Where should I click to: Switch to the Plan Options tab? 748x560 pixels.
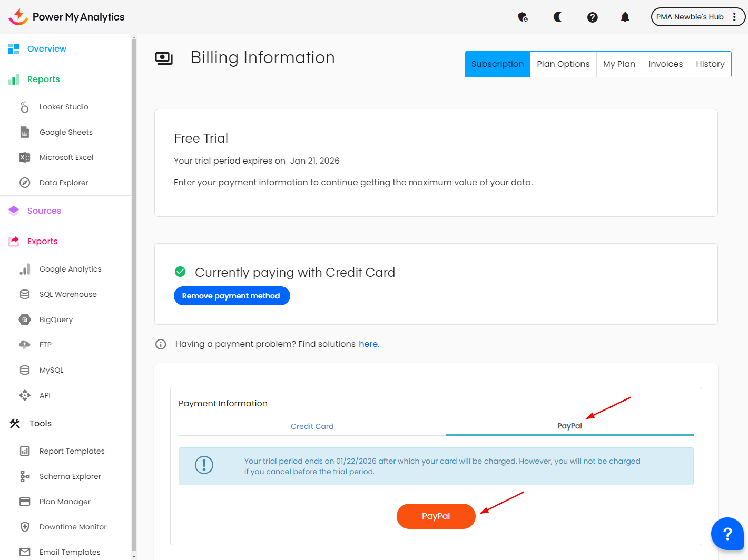[563, 64]
